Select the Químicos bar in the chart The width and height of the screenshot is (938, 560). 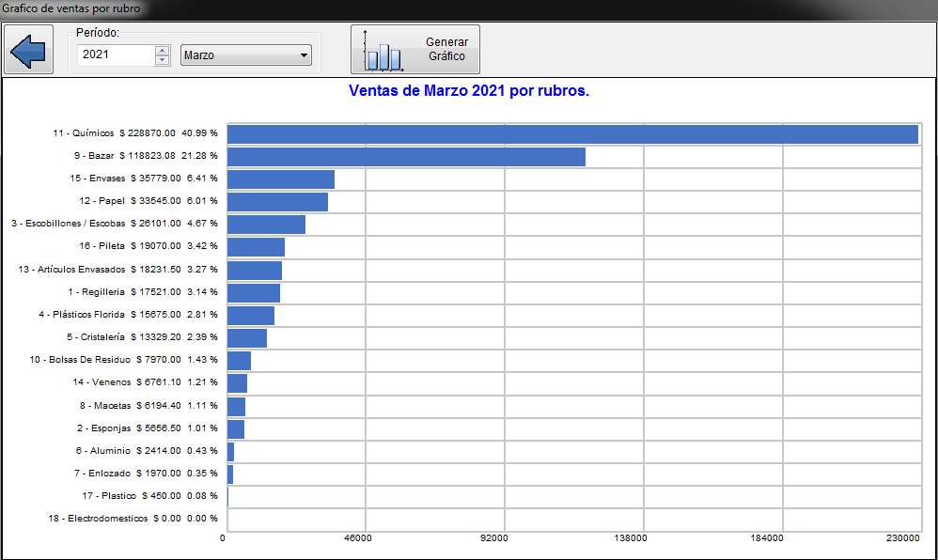[571, 133]
